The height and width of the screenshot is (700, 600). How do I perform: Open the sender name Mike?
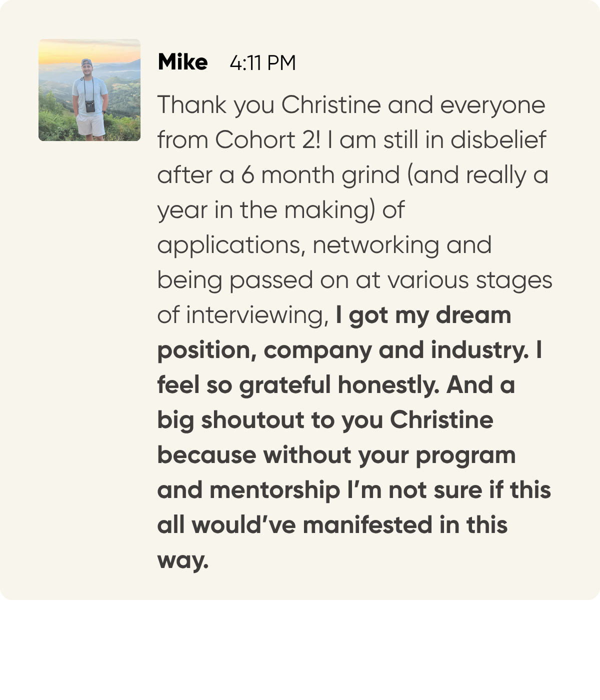(182, 62)
